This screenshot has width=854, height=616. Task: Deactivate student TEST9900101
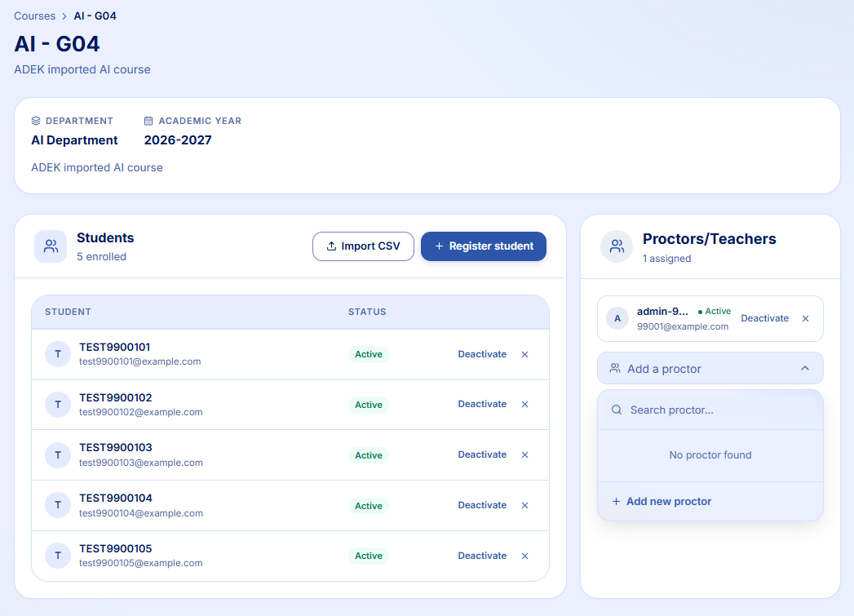(482, 354)
